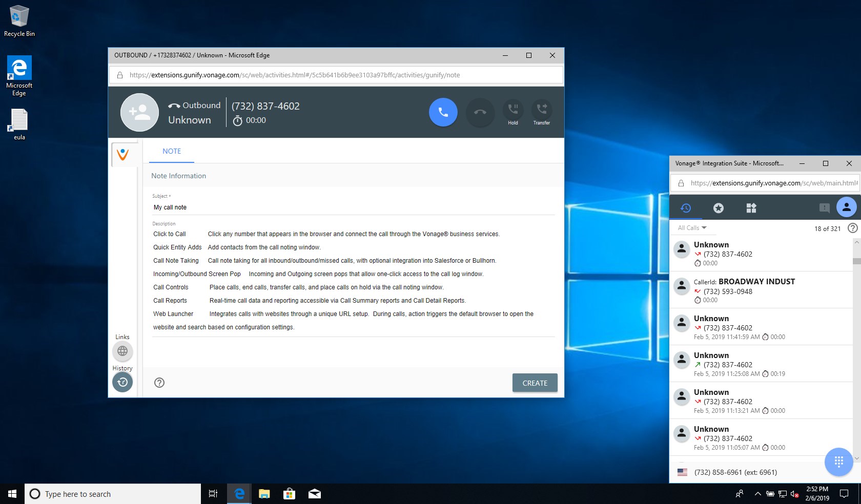This screenshot has width=861, height=504.
Task: Select the (732) 593-0948 number
Action: tap(728, 291)
